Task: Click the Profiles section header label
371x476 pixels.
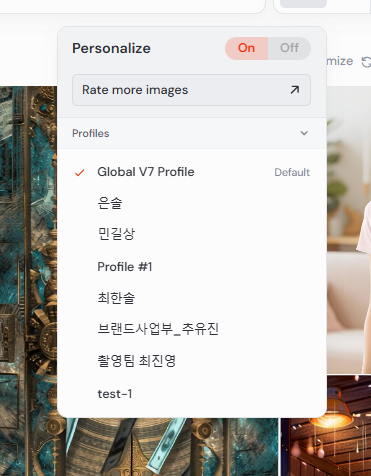Action: 91,133
